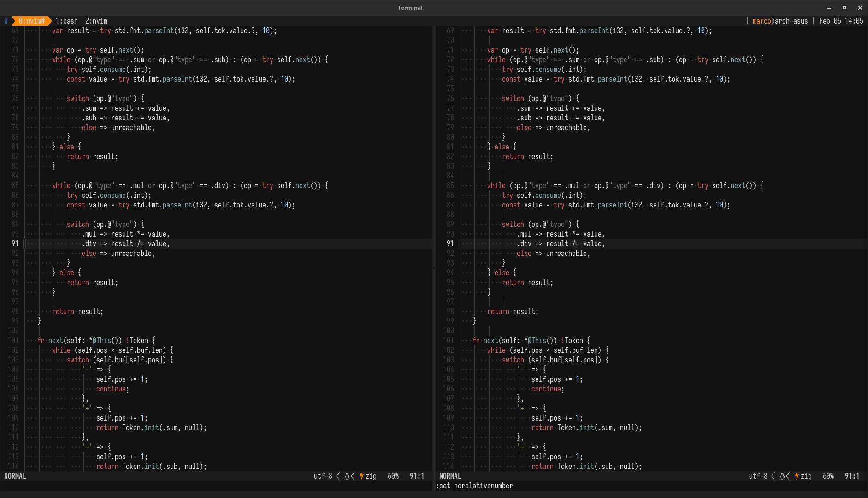Click the 60% scroll progress indicator
Screen dimensions: 868x498
pyautogui.click(x=393, y=476)
